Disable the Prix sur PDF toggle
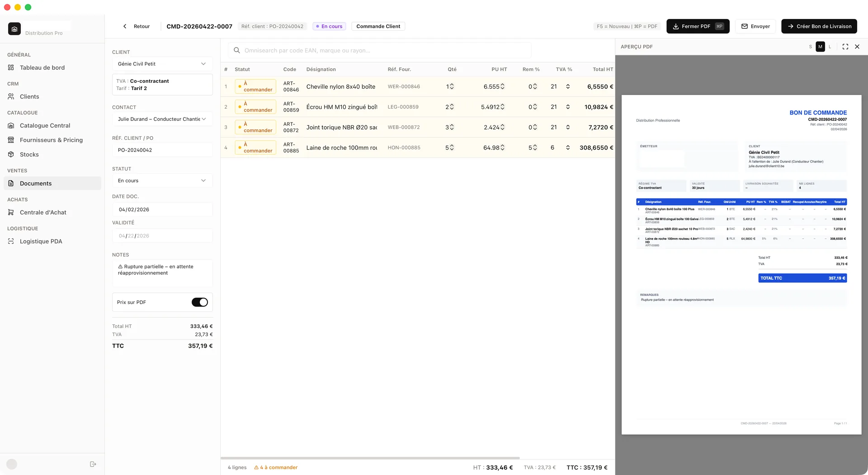This screenshot has height=475, width=868. (x=199, y=302)
